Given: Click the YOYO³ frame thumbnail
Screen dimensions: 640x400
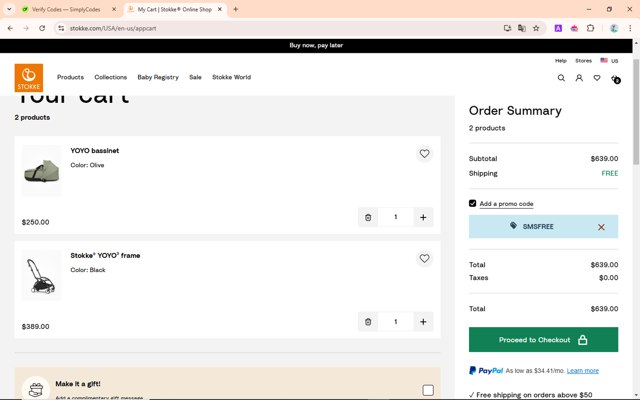Looking at the screenshot, I should point(41,276).
